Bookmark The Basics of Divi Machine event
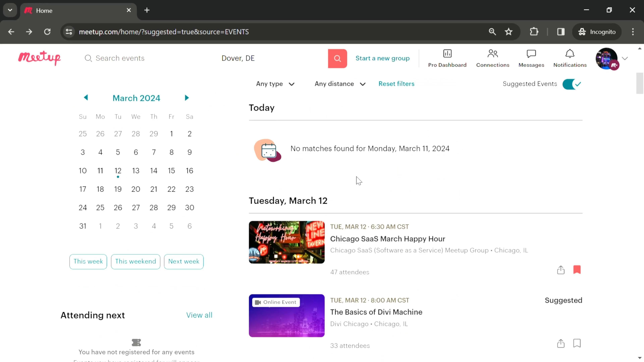This screenshot has height=362, width=644. point(577,343)
